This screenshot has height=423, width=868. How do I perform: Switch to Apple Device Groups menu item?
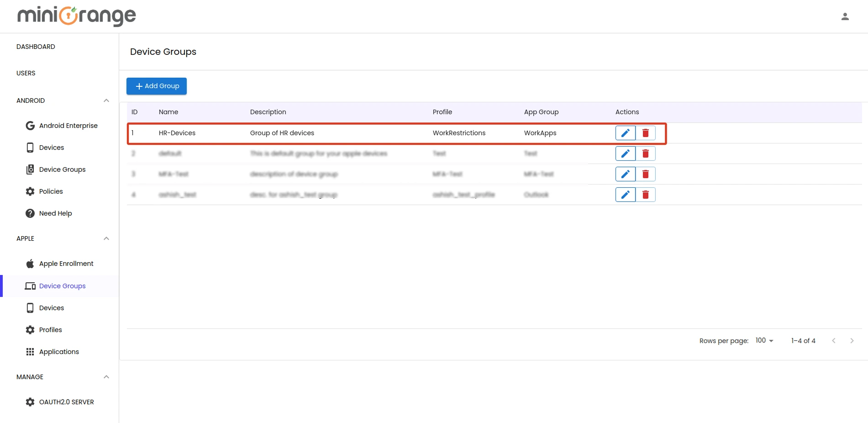point(63,286)
